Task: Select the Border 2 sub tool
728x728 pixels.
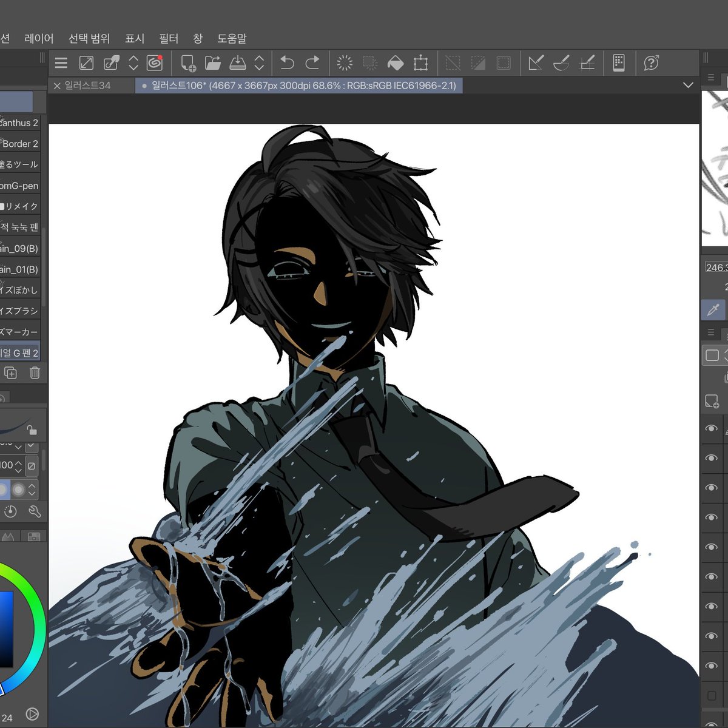Action: 20,144
